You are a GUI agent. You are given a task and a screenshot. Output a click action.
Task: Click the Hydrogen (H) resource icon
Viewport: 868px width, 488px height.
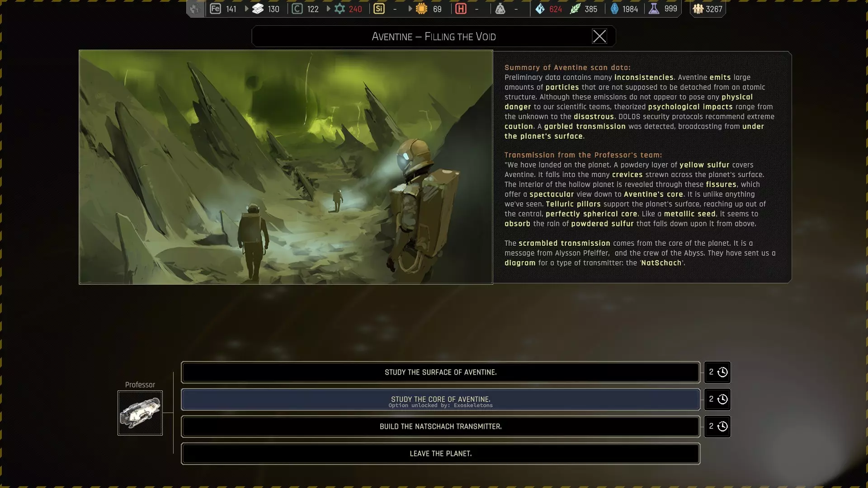(461, 9)
